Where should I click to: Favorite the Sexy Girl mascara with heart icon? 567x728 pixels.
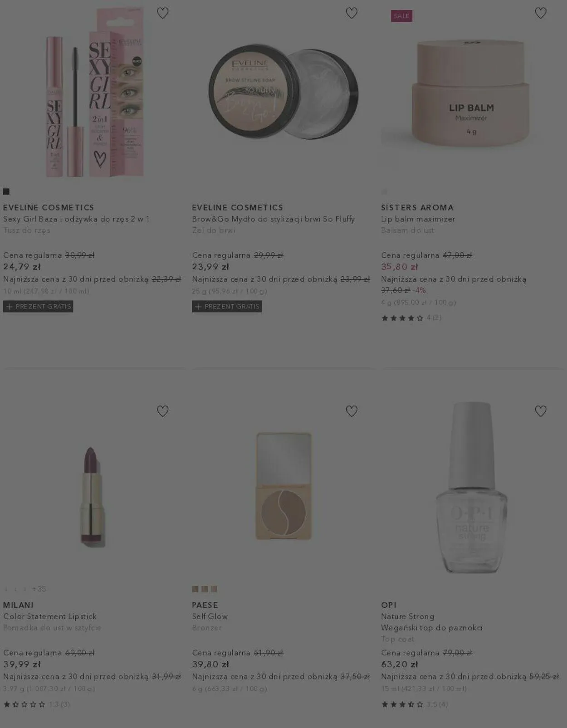162,13
